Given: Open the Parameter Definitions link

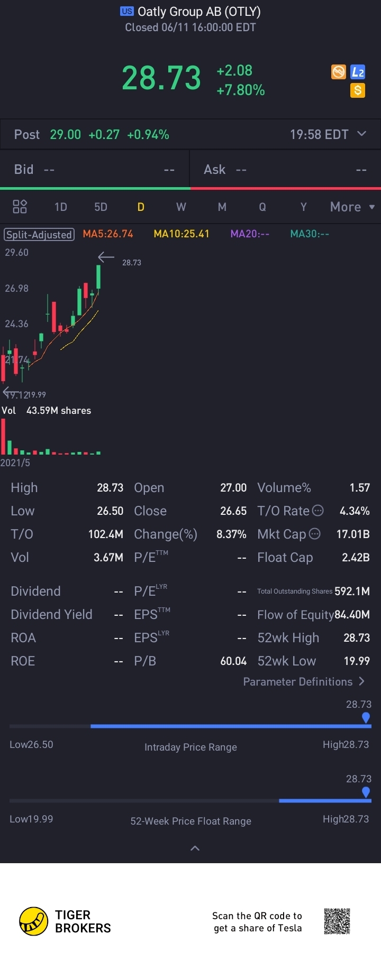Looking at the screenshot, I should [x=304, y=681].
